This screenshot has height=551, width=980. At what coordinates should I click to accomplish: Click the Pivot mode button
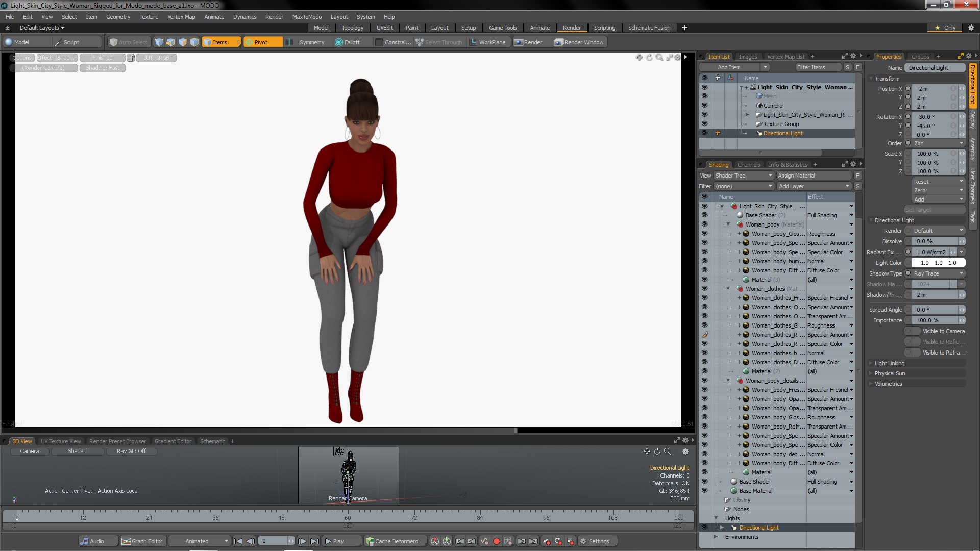[262, 42]
